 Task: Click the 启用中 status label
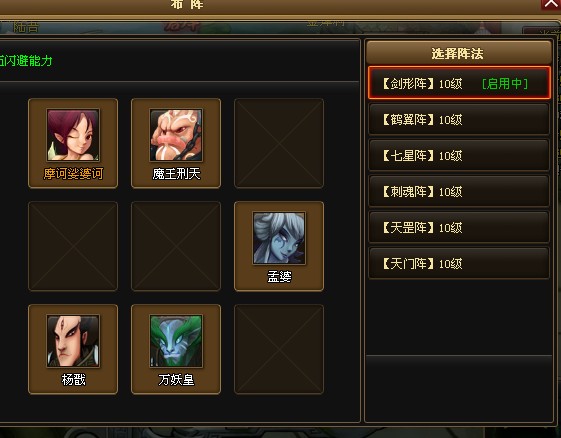(x=505, y=83)
